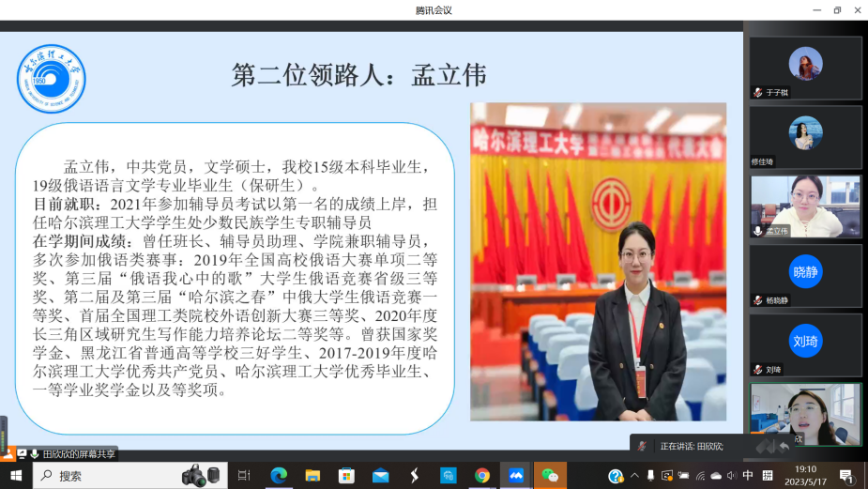This screenshot has height=489, width=868.
Task: Switch the 中 input method indicator
Action: coord(748,476)
